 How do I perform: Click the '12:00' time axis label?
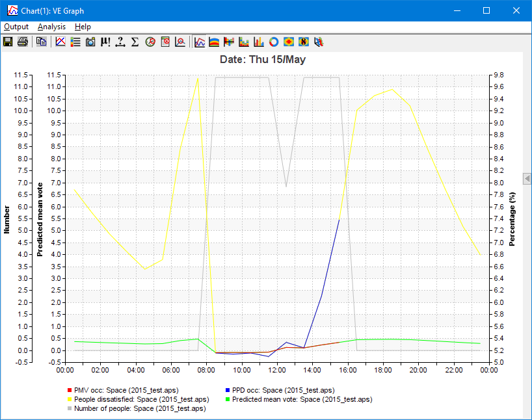click(277, 370)
